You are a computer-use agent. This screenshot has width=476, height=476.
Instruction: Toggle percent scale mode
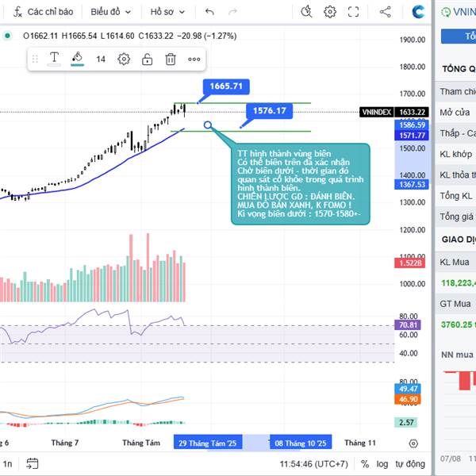(365, 464)
